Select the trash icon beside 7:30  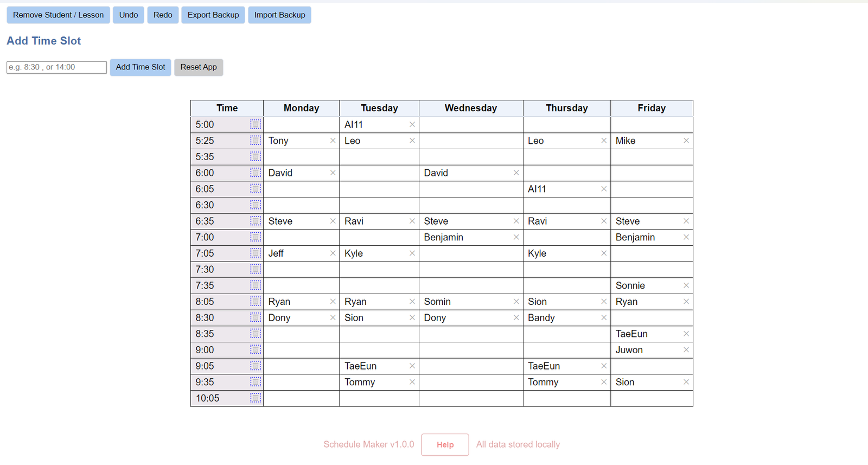coord(255,269)
